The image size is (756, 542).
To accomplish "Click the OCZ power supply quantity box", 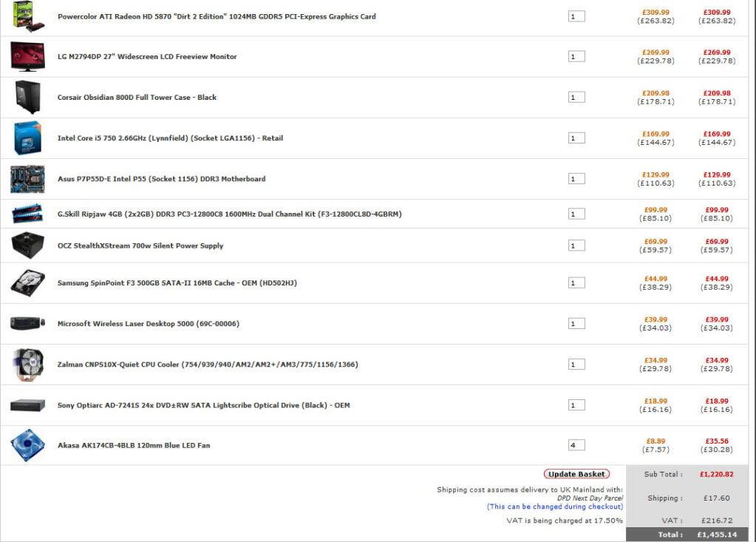I will pos(576,246).
